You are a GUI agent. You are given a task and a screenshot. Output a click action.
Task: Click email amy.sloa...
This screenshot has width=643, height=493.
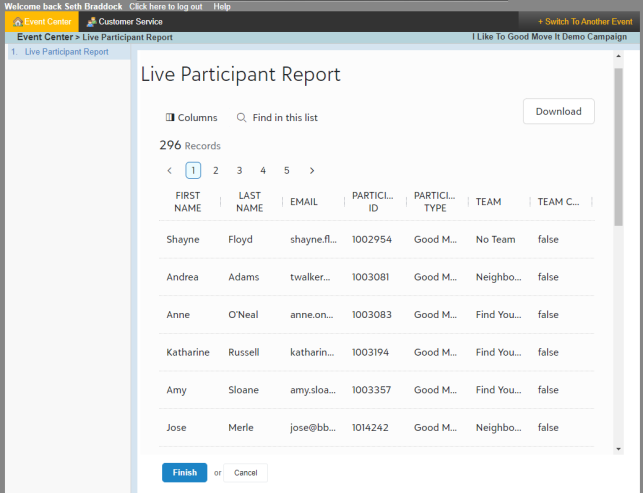point(313,390)
